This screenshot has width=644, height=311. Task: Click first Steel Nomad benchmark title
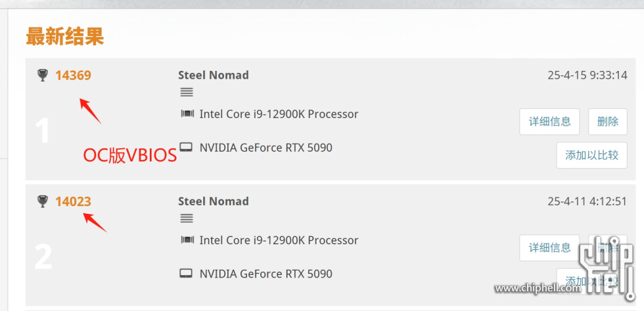pyautogui.click(x=213, y=75)
